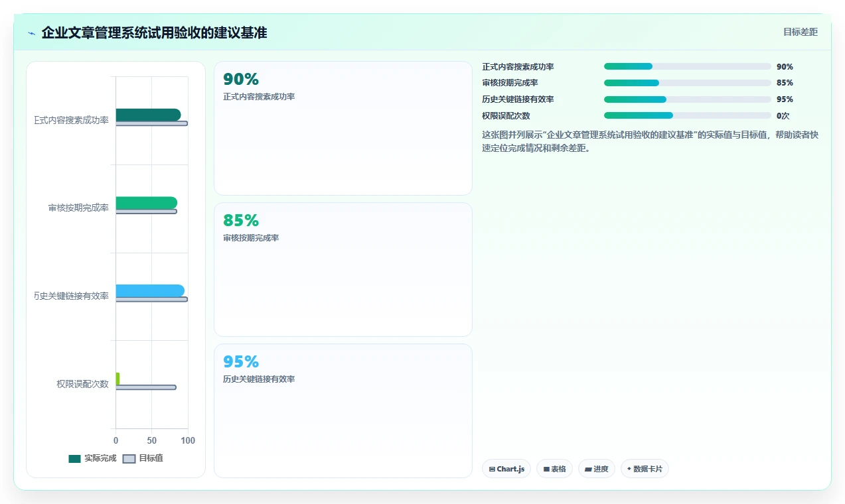
Task: Click the 审核按期完成率 progress bar
Action: pos(688,83)
